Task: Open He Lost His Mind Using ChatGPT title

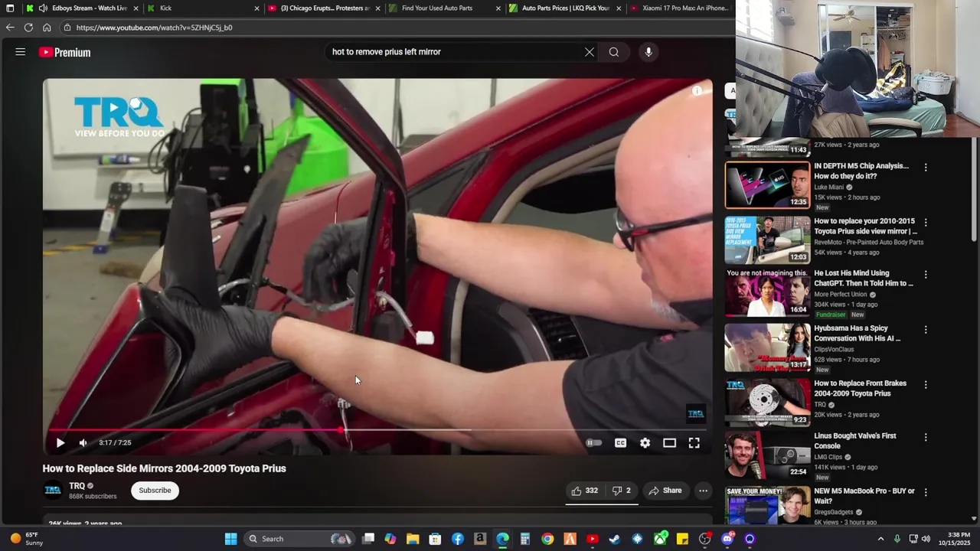Action: tap(864, 278)
